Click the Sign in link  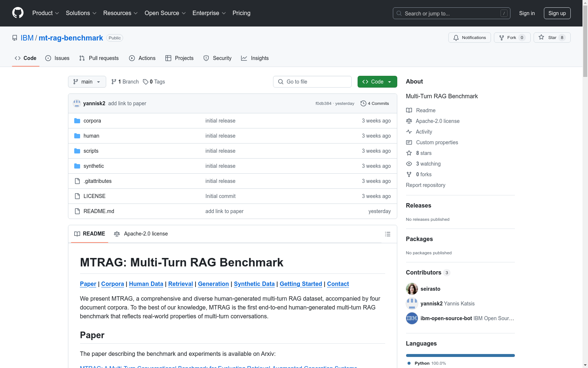[527, 13]
